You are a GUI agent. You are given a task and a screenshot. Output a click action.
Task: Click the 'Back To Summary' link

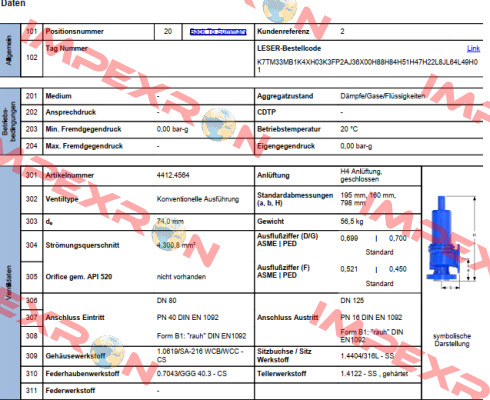click(x=218, y=32)
